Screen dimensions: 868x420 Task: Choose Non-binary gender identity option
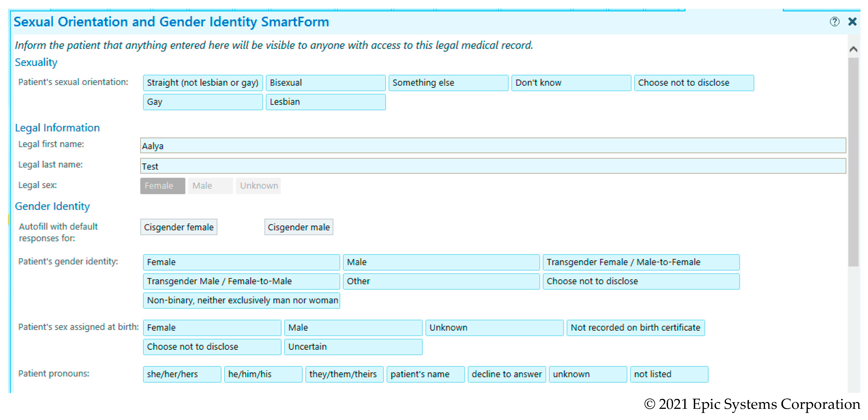coord(241,300)
